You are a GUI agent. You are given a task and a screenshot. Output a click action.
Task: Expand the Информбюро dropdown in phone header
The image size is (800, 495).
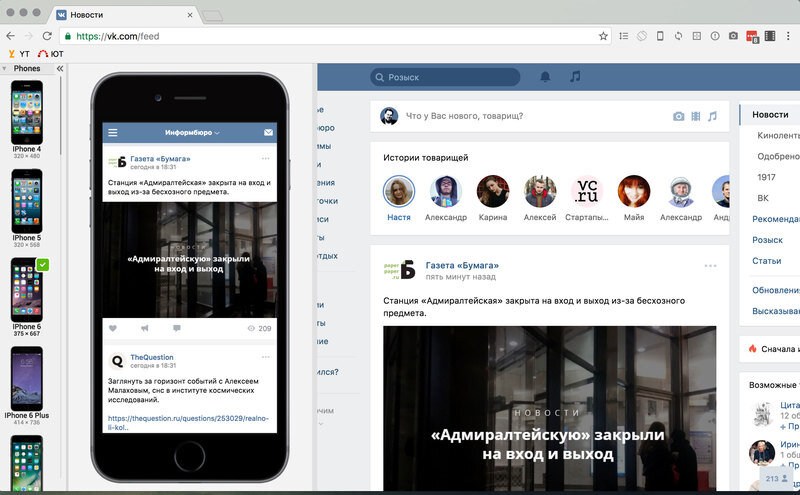coord(192,133)
